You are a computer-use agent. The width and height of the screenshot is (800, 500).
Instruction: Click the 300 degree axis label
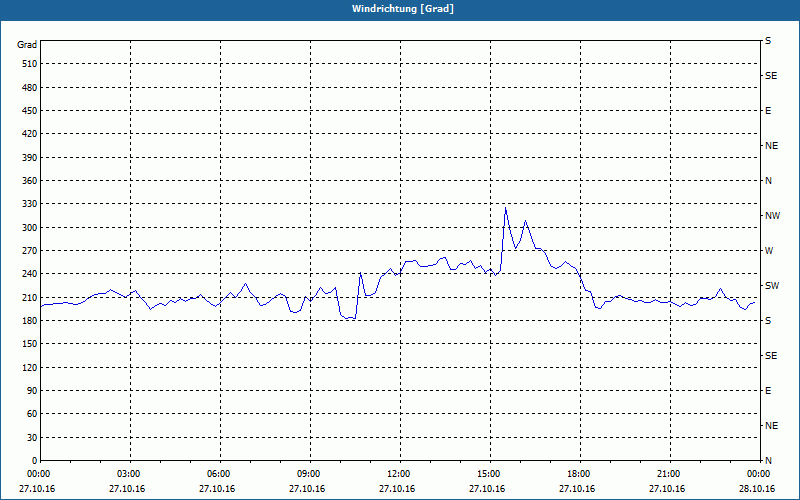pyautogui.click(x=30, y=228)
